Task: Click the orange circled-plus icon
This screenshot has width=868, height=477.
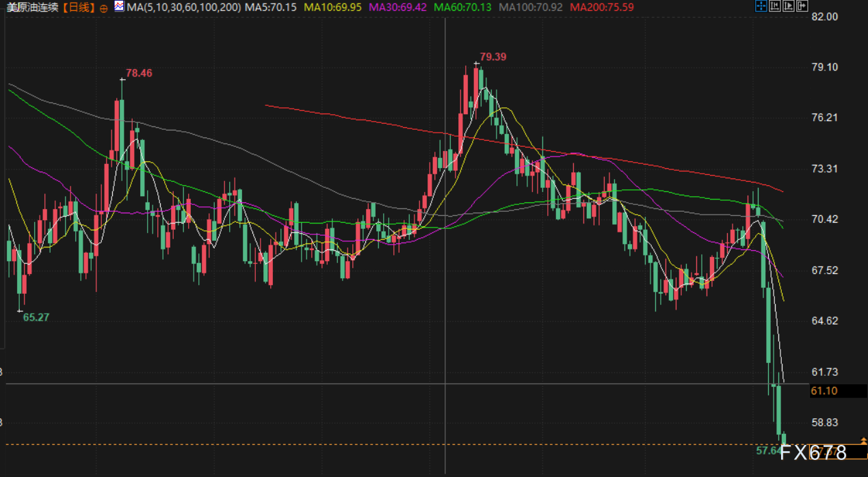Action: coord(103,8)
